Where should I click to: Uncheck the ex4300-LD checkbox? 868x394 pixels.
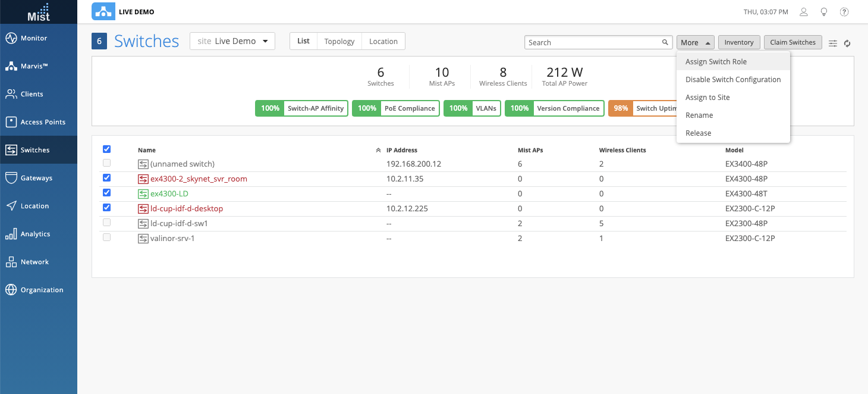[x=107, y=193]
